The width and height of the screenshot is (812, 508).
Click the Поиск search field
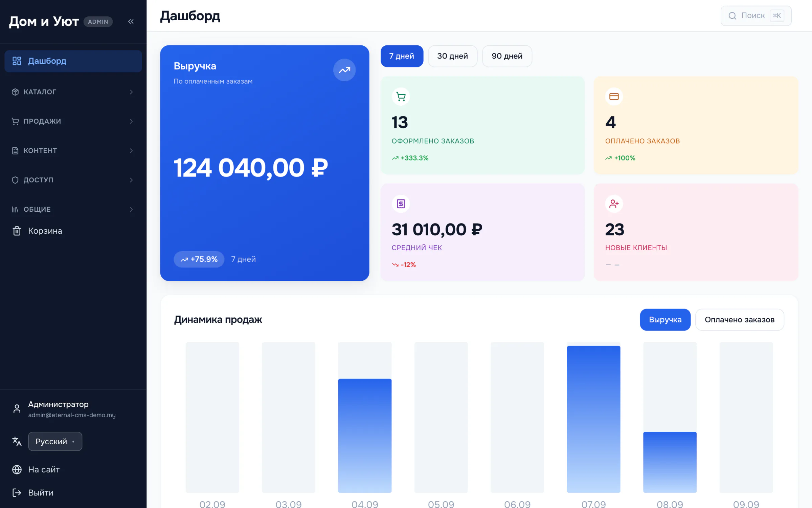pyautogui.click(x=756, y=16)
